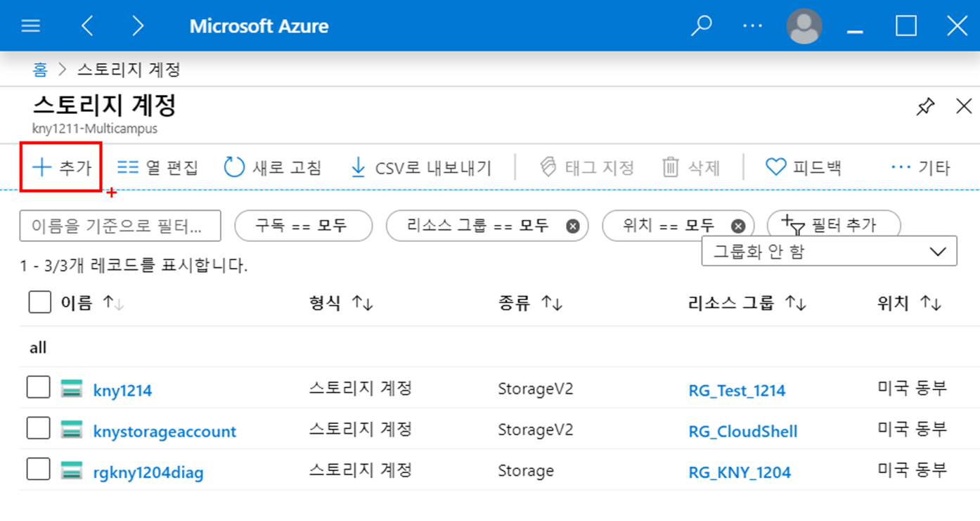Click StorageV2 kind in kny1214 row

pyautogui.click(x=535, y=389)
